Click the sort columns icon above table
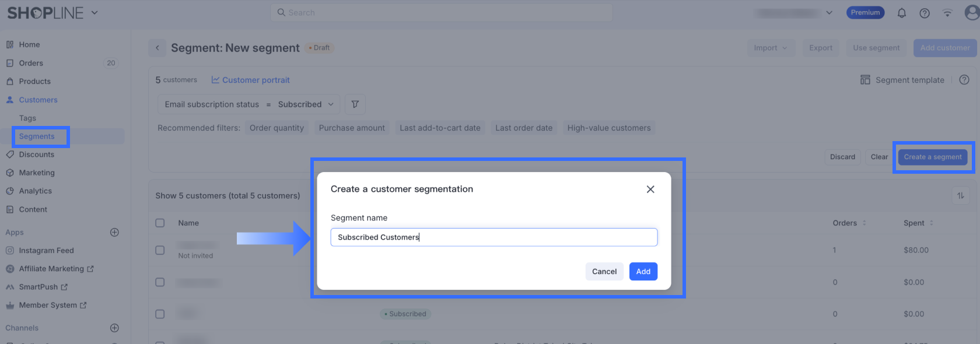 (x=960, y=196)
